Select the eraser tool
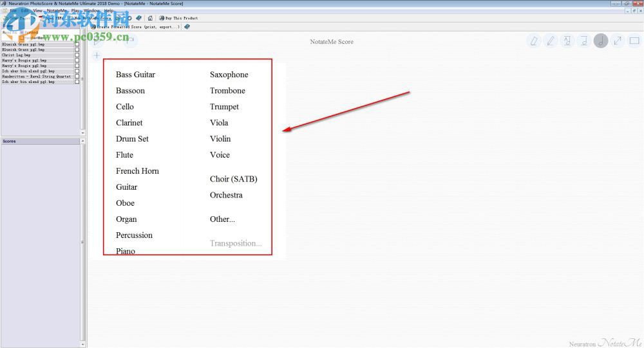This screenshot has height=348, width=644. coord(533,41)
